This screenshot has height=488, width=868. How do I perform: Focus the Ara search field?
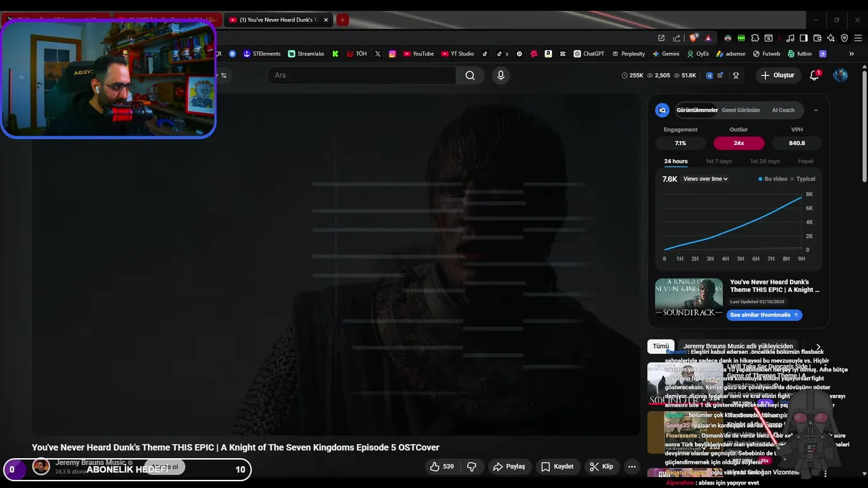click(x=362, y=75)
